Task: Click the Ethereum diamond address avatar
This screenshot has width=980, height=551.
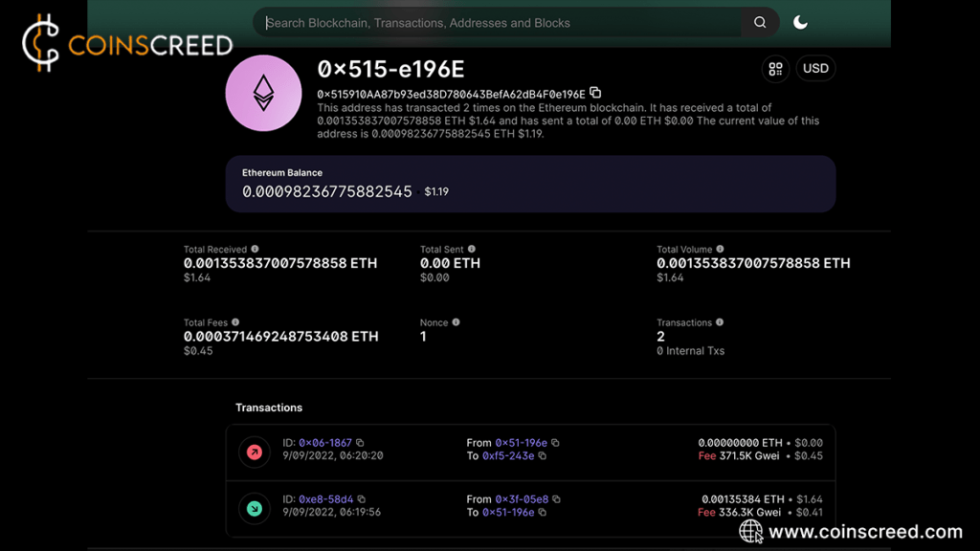Action: pos(263,93)
